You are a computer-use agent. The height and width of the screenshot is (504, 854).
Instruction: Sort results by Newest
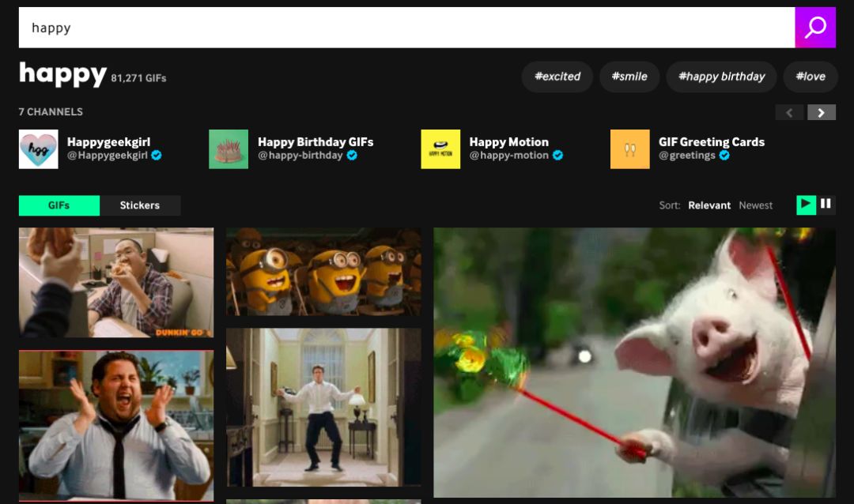755,205
